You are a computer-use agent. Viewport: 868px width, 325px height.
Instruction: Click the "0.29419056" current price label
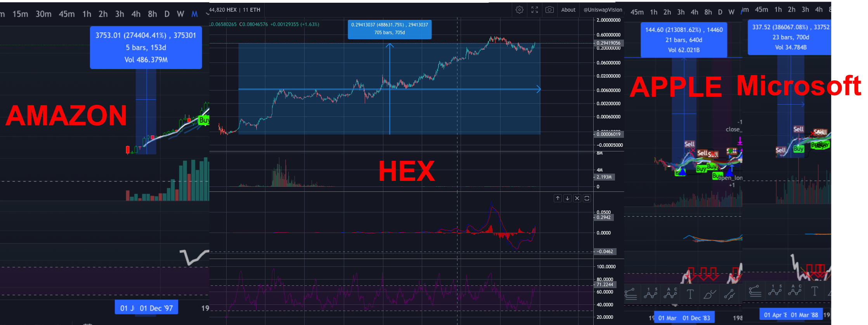click(608, 43)
